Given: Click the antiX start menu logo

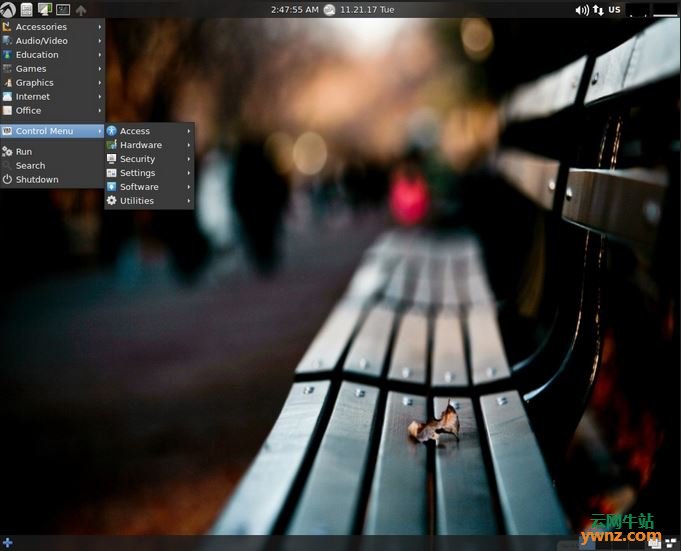Looking at the screenshot, I should 8,9.
